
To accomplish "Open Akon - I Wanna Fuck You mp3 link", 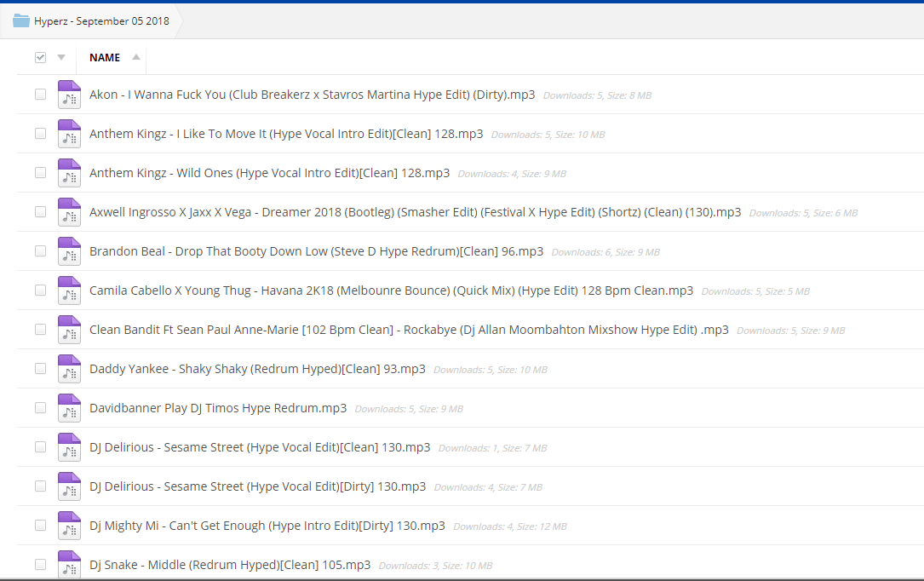I will pos(313,95).
